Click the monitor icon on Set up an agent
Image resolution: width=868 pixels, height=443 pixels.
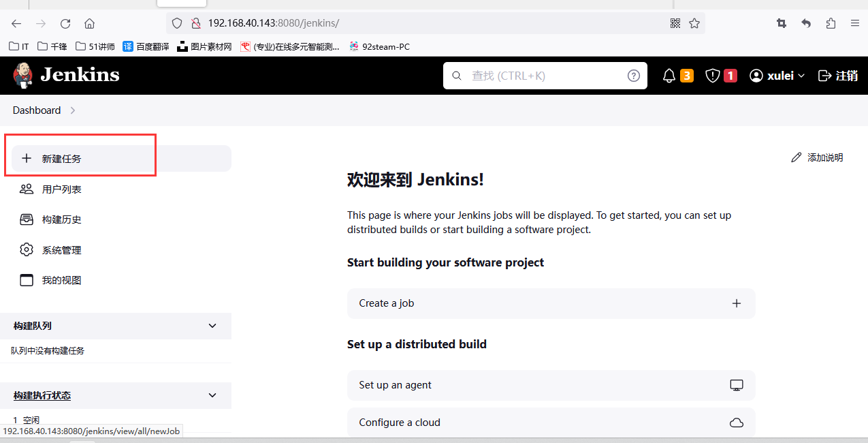click(737, 385)
